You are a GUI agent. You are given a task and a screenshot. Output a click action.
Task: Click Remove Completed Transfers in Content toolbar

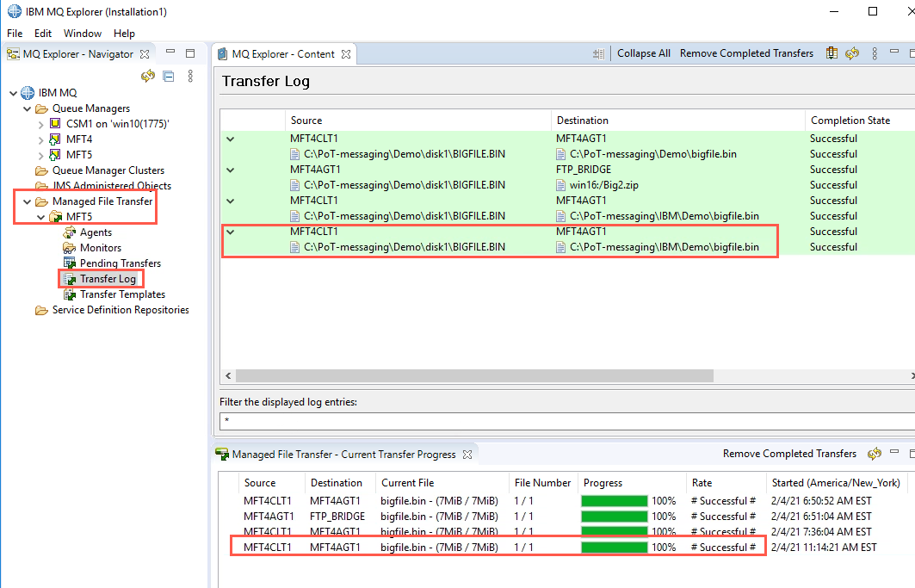coord(746,53)
